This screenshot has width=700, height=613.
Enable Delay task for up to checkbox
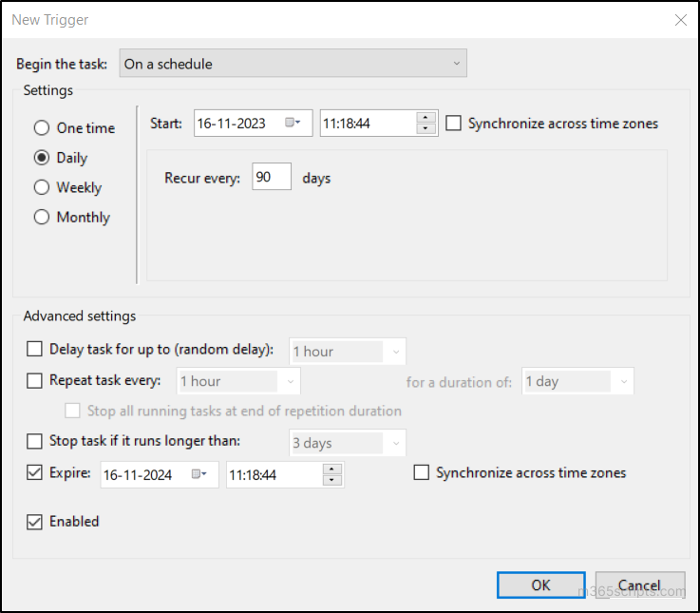pos(35,350)
